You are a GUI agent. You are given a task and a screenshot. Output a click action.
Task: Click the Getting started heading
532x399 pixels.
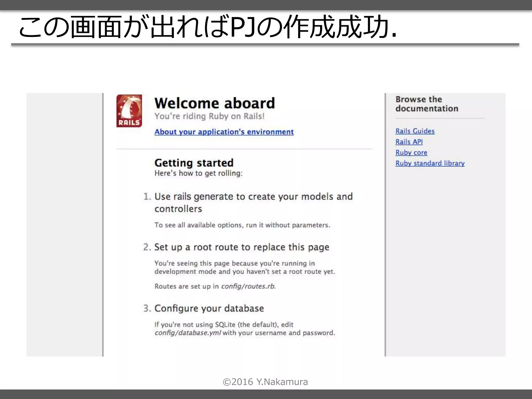(x=194, y=163)
